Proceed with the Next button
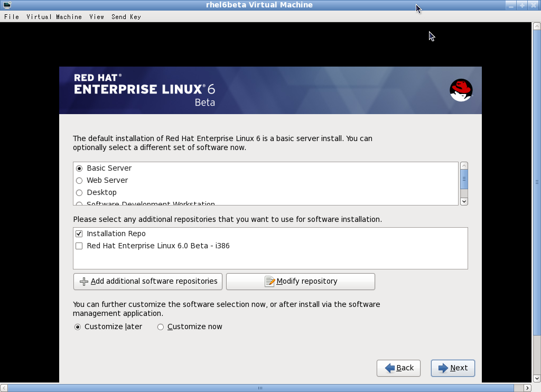The image size is (541, 392). [453, 368]
